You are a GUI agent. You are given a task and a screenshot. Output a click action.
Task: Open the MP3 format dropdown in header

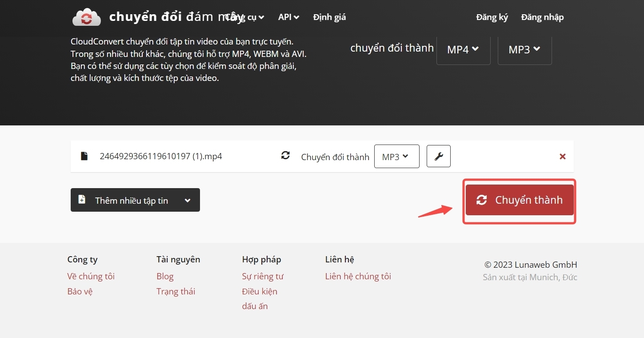524,49
